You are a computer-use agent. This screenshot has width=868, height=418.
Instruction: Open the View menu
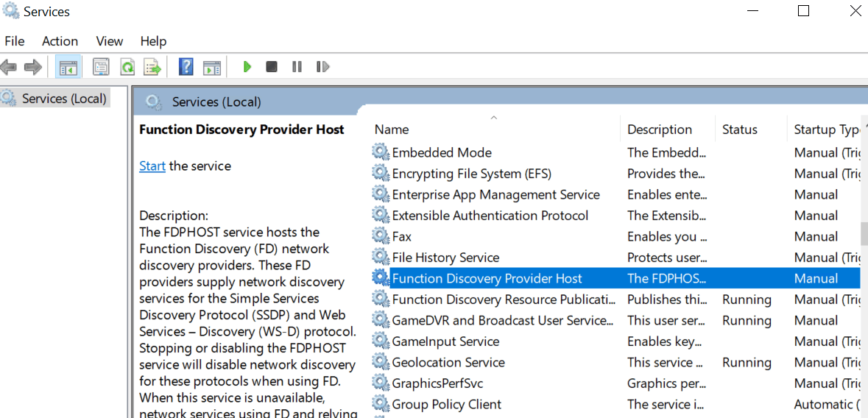[x=109, y=41]
